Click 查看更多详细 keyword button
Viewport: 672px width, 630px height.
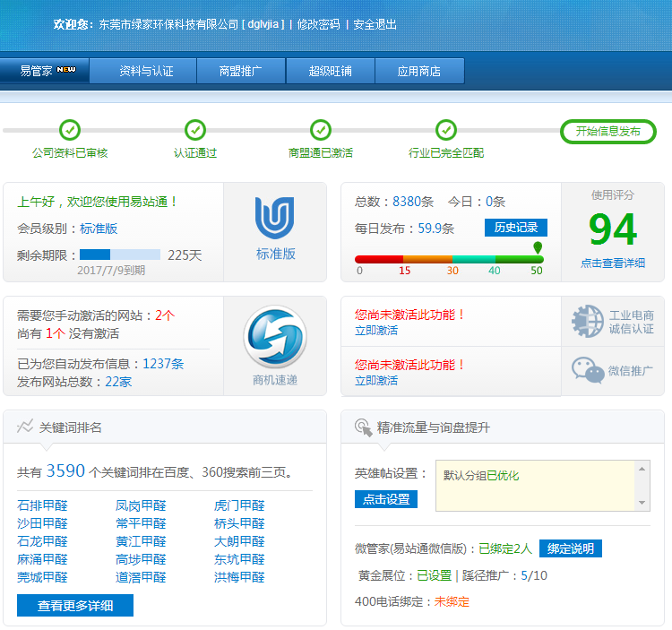75,606
